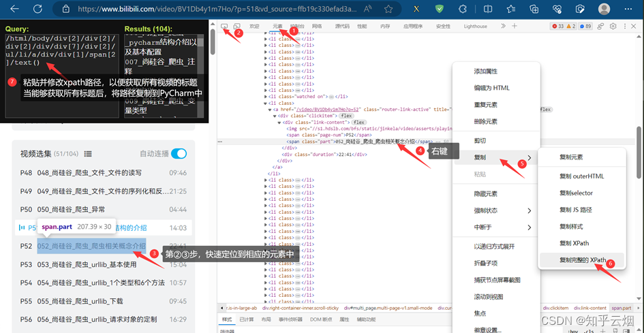Switch to the 性能 tab
The height and width of the screenshot is (333, 644).
click(362, 26)
